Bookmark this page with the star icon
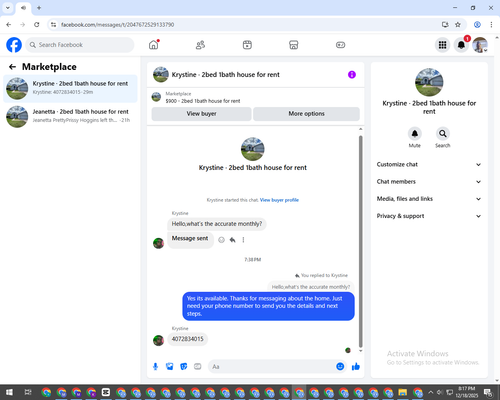The width and height of the screenshot is (500, 400). [x=458, y=25]
